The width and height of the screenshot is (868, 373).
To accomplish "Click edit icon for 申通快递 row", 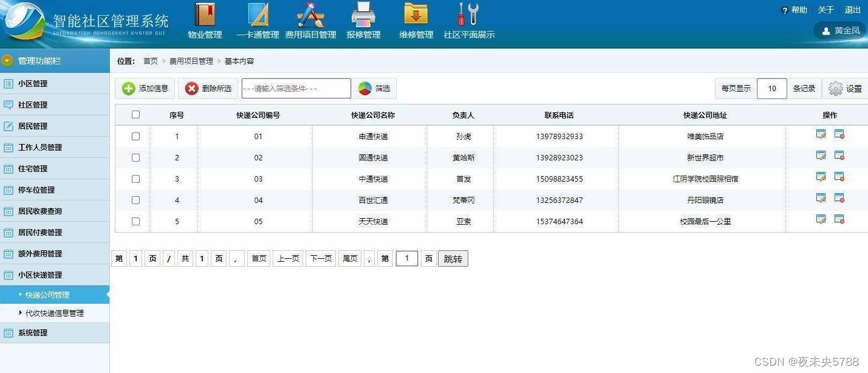I will tap(821, 134).
